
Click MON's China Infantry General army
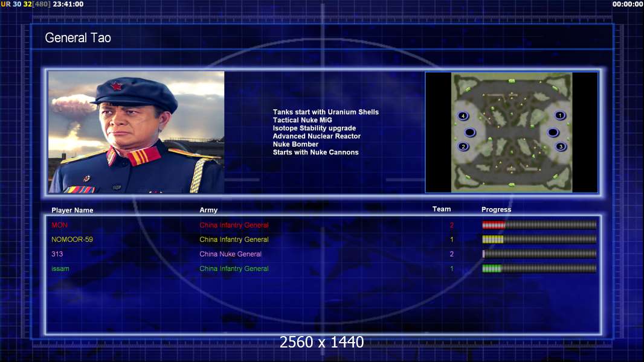234,225
